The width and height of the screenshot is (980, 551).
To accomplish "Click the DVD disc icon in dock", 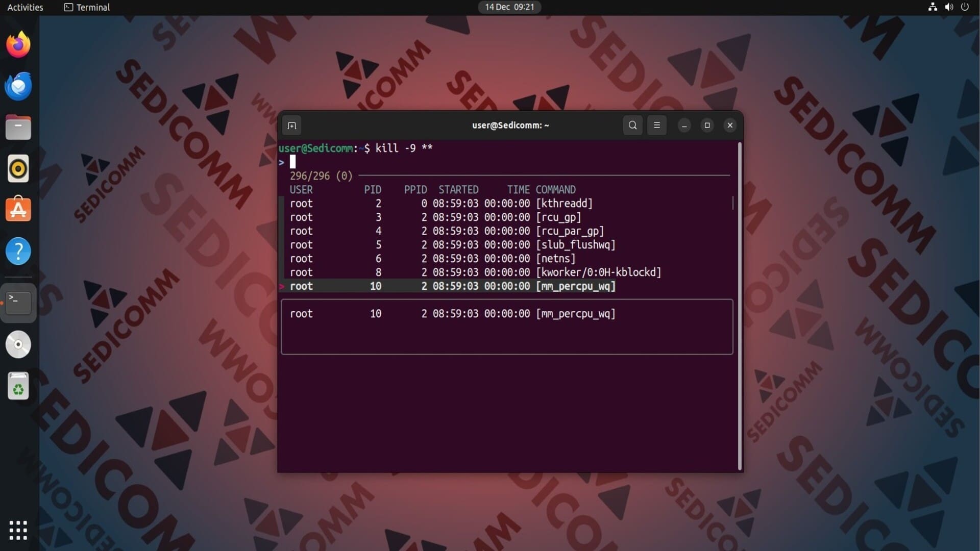I will pyautogui.click(x=18, y=344).
